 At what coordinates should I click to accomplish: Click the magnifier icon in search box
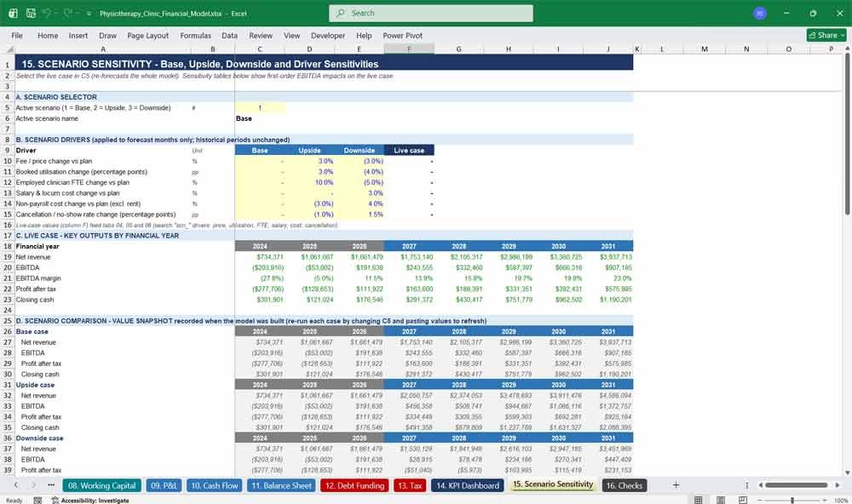341,13
